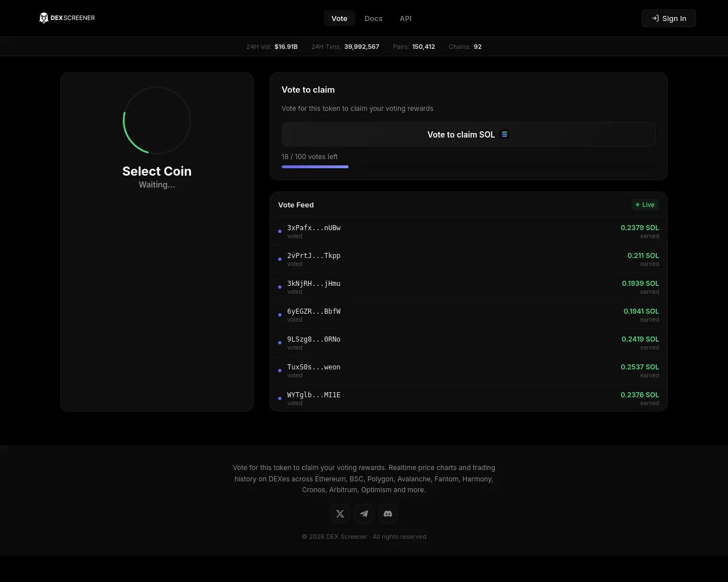Click the 0.2537 SOL earned amount
Image resolution: width=728 pixels, height=582 pixels.
pyautogui.click(x=640, y=367)
